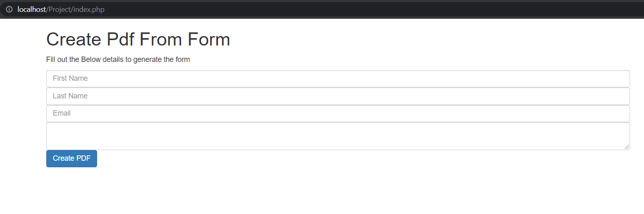Select the localhost/Project/index.php address bar URL

point(61,9)
